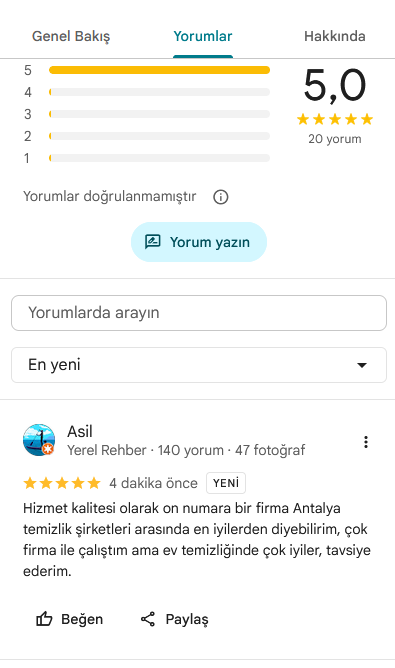Click the Asil reviewer name link
Viewport: 395px width, 668px height.
pos(80,432)
